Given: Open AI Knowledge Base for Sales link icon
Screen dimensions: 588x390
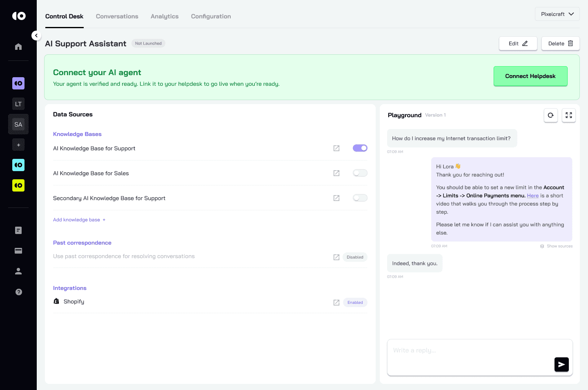Looking at the screenshot, I should (x=336, y=173).
